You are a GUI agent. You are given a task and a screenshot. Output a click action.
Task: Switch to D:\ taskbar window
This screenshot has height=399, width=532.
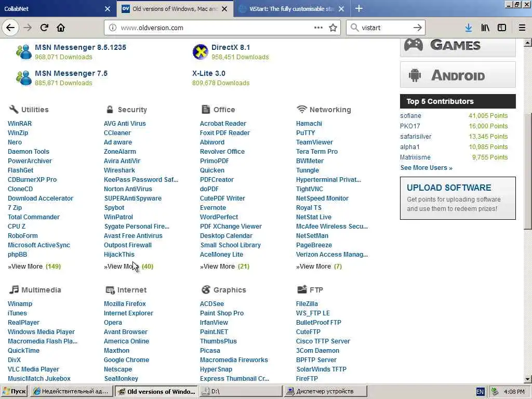coord(241,391)
